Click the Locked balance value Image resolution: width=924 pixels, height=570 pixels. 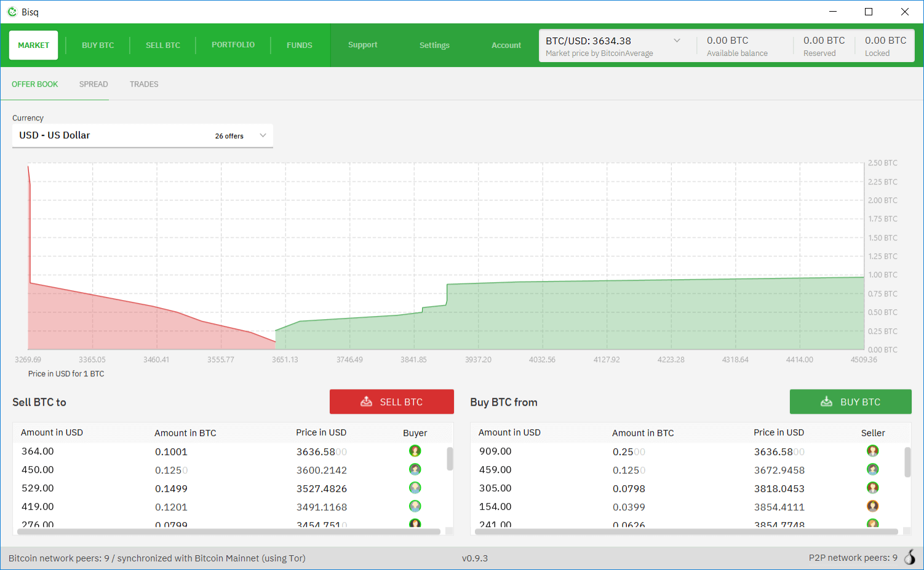tap(886, 41)
